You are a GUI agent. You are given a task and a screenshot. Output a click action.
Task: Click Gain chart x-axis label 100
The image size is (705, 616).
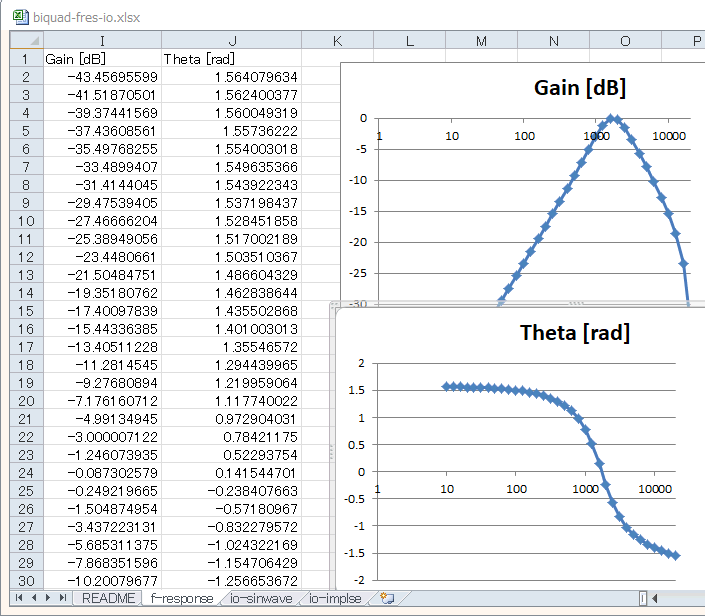(x=524, y=136)
